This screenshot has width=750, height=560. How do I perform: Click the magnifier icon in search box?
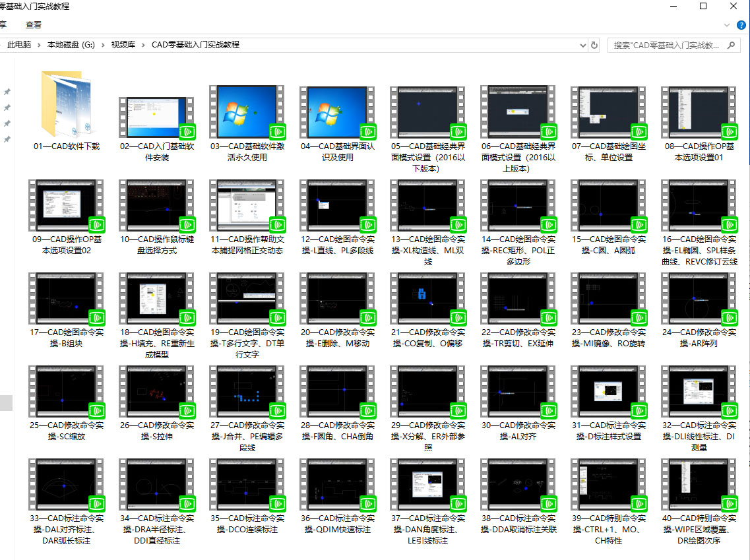[730, 46]
